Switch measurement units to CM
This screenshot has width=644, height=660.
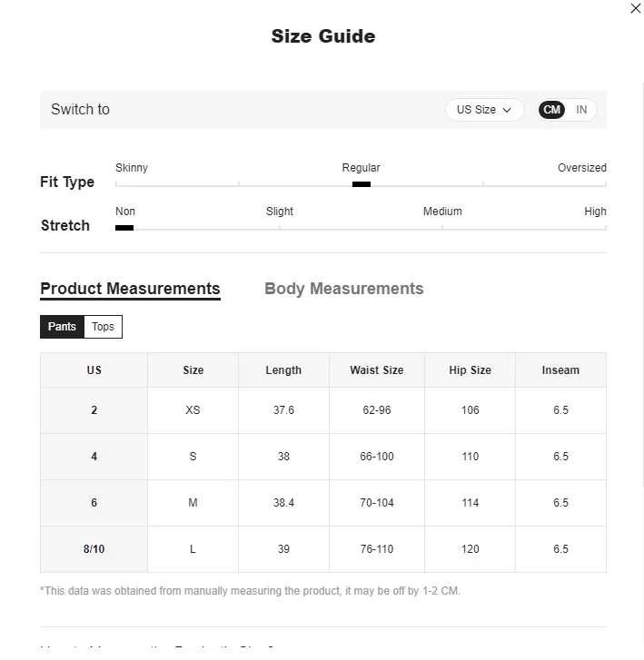[552, 110]
